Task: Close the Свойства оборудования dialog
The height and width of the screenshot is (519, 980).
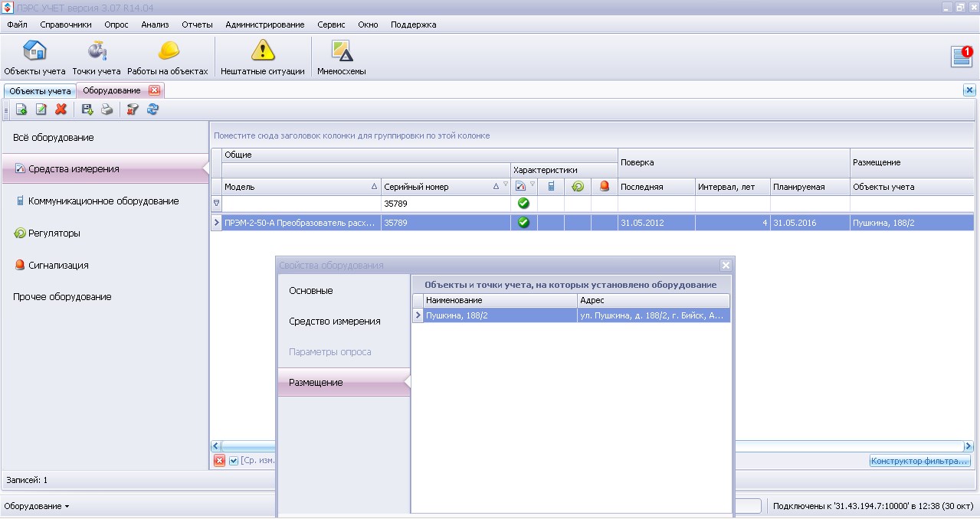Action: pyautogui.click(x=726, y=265)
